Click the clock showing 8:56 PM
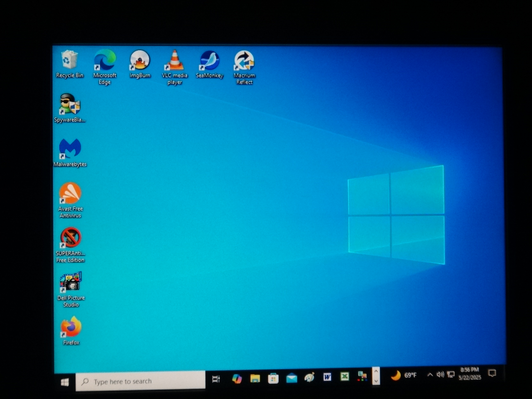 tap(470, 374)
